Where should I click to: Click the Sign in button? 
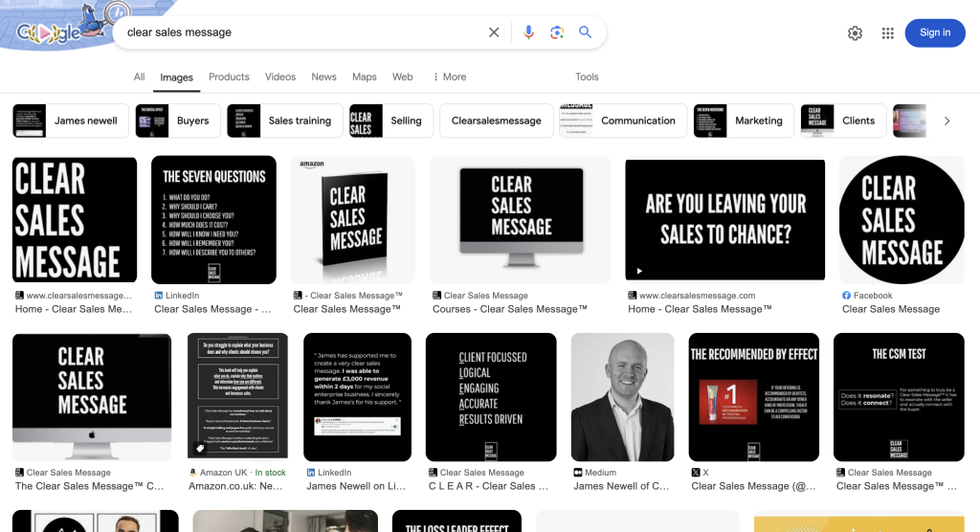click(934, 33)
